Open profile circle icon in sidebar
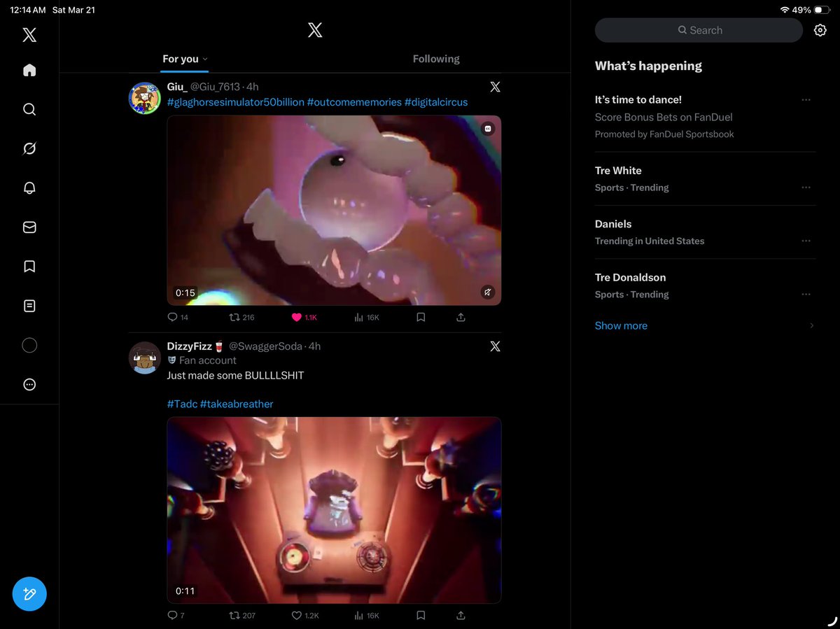Image resolution: width=840 pixels, height=629 pixels. pos(29,345)
